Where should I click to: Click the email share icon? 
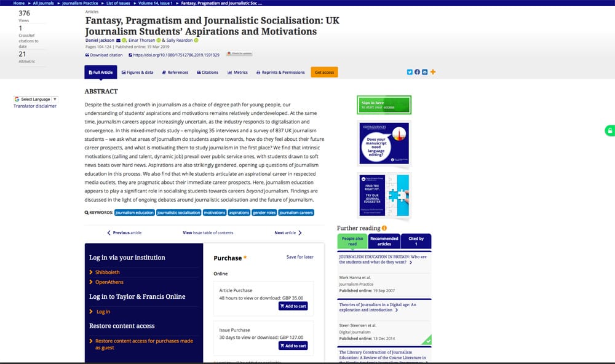[425, 72]
